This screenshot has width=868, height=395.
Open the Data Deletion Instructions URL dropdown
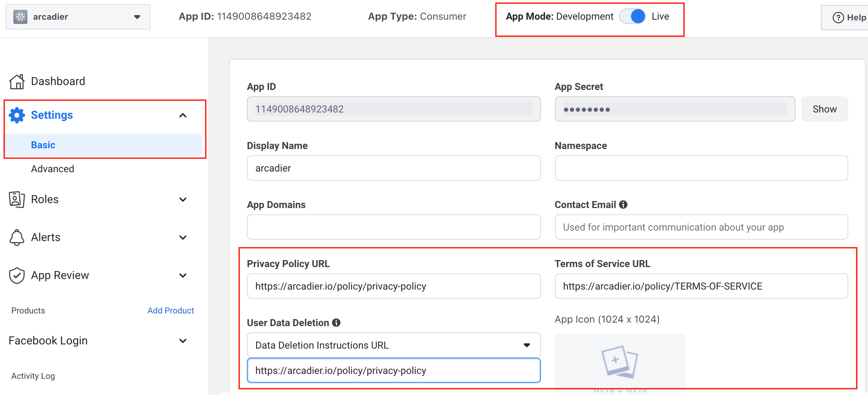394,345
